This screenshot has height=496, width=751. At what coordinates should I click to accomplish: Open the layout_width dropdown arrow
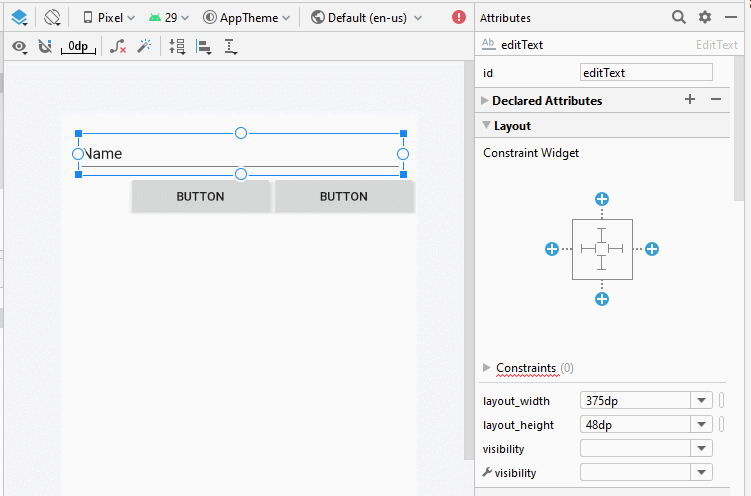pyautogui.click(x=701, y=400)
